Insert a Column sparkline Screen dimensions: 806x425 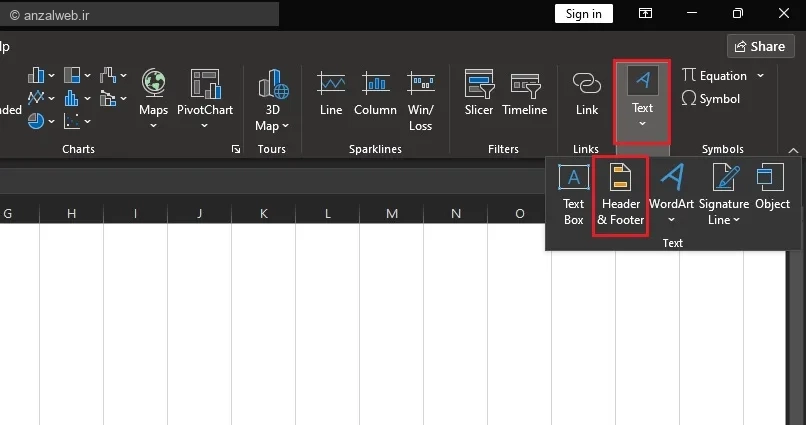point(375,94)
